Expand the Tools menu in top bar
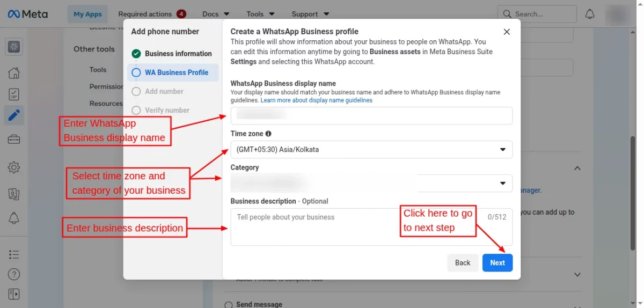 (260, 14)
